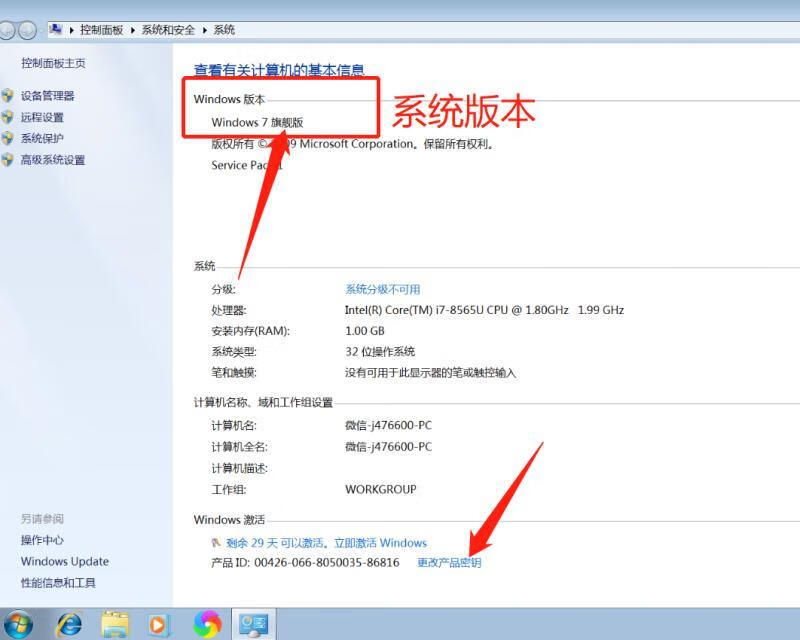Select 控制面板 in the address breadcrumb

pyautogui.click(x=101, y=30)
